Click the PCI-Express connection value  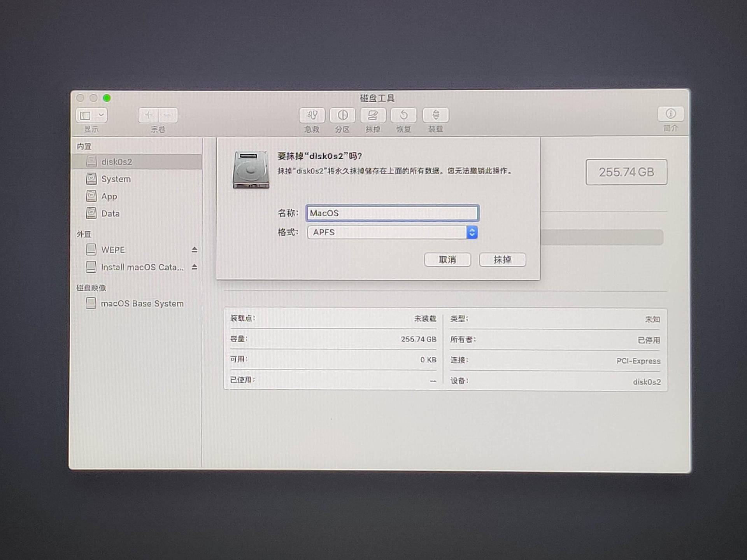tap(638, 361)
